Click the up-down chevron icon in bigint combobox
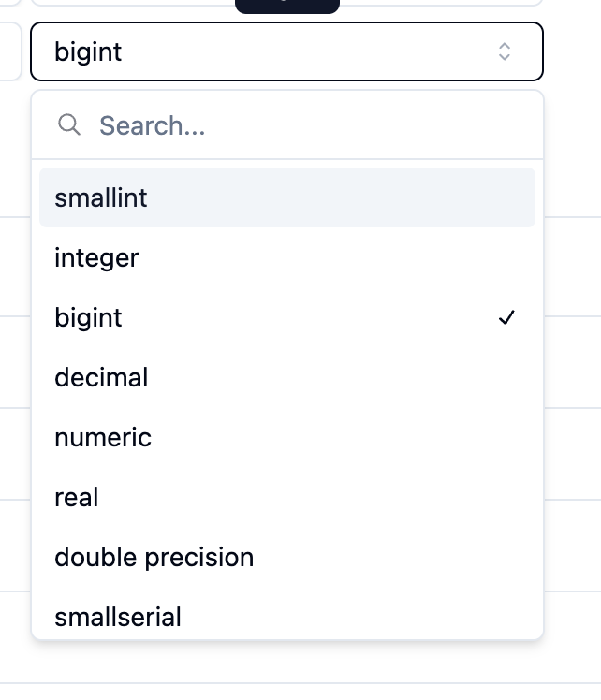601x700 pixels. coord(505,51)
